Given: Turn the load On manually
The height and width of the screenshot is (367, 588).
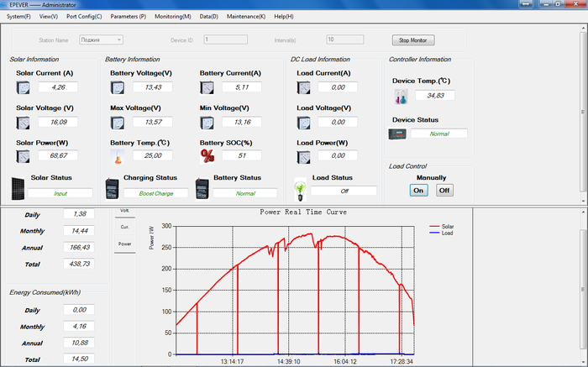Looking at the screenshot, I should pyautogui.click(x=418, y=190).
